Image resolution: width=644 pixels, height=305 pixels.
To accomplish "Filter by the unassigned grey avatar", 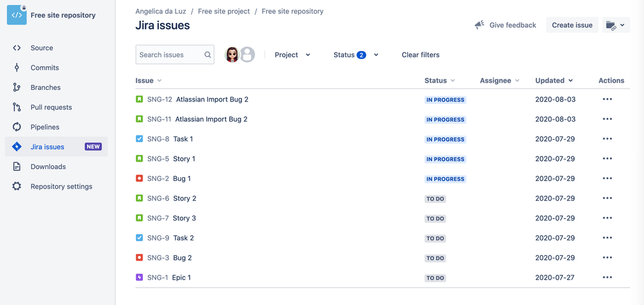I will [247, 55].
